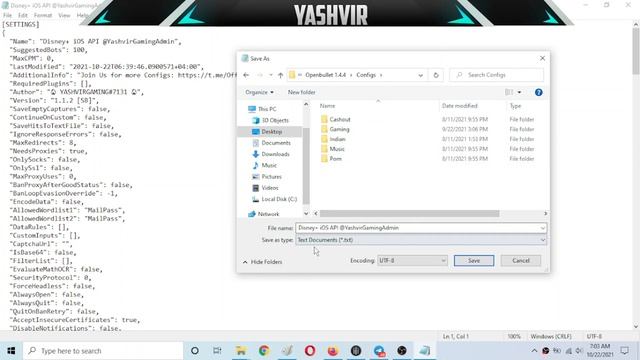Expand address bar previous locations dropdown
Screen dimensions: 640x360
420,75
